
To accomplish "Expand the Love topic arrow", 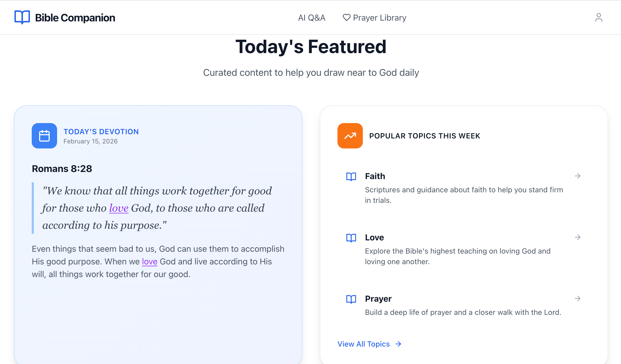I will (578, 237).
